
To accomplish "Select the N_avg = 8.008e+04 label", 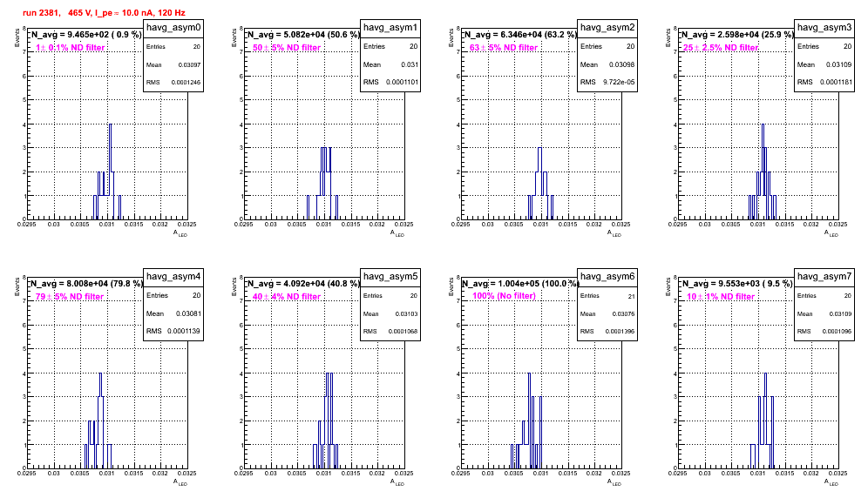I will coord(86,284).
